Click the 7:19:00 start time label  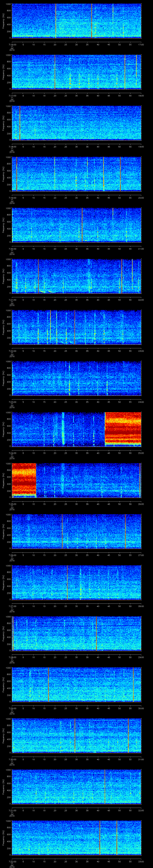(x=12, y=198)
